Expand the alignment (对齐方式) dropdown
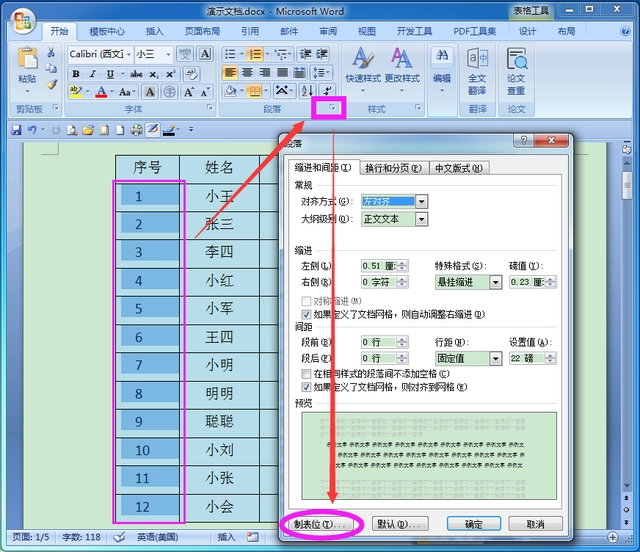This screenshot has width=640, height=552. (x=421, y=201)
